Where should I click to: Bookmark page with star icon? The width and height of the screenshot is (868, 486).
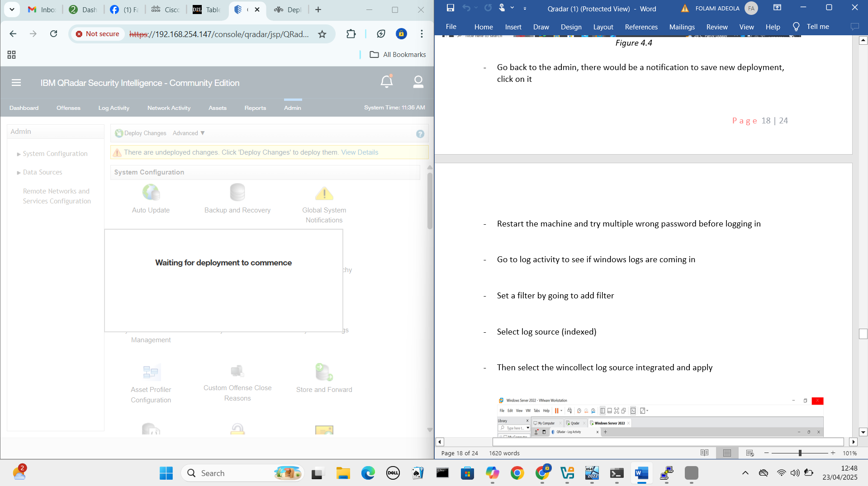[x=322, y=34]
